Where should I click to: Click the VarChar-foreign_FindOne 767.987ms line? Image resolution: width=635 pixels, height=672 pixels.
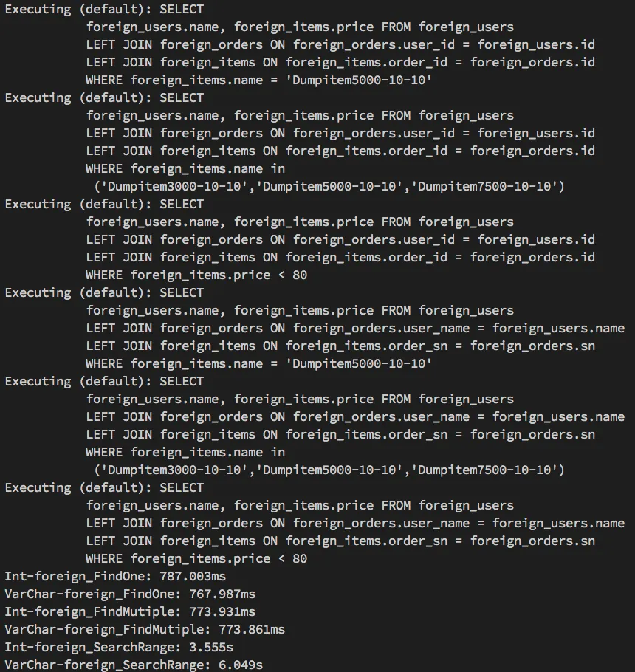pos(130,594)
